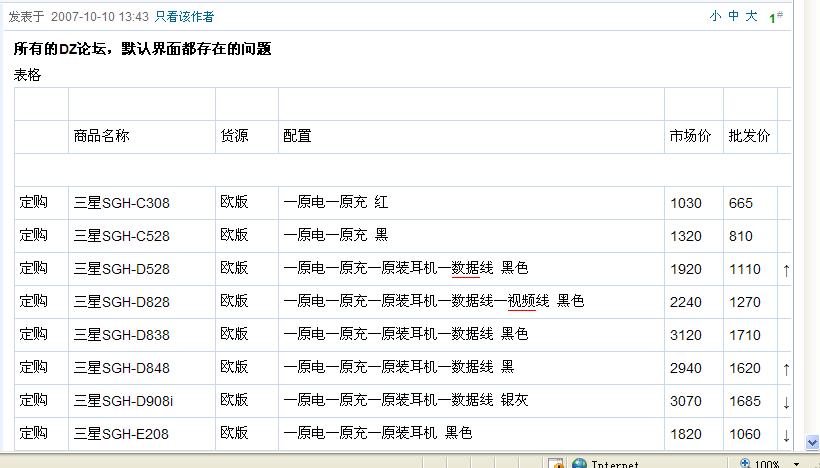
Task: Click the scrollbar down arrow button
Action: coord(812,442)
